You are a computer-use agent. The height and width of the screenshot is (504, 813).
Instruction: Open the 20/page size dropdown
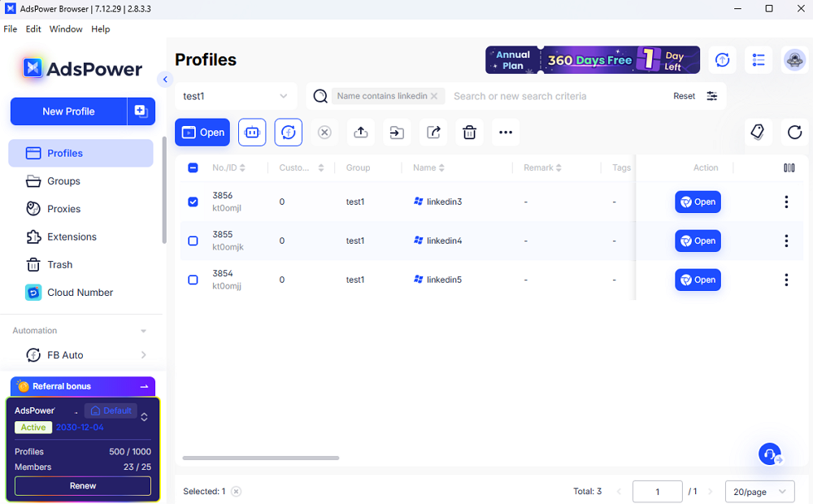(759, 492)
